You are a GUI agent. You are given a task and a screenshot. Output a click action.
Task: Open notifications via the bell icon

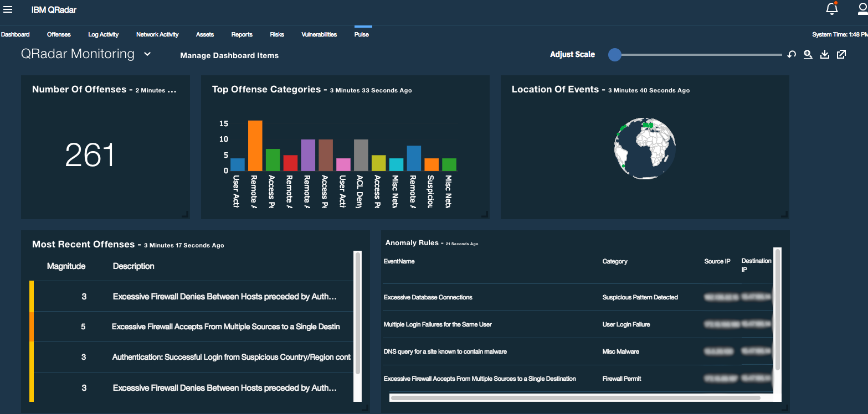coord(831,9)
